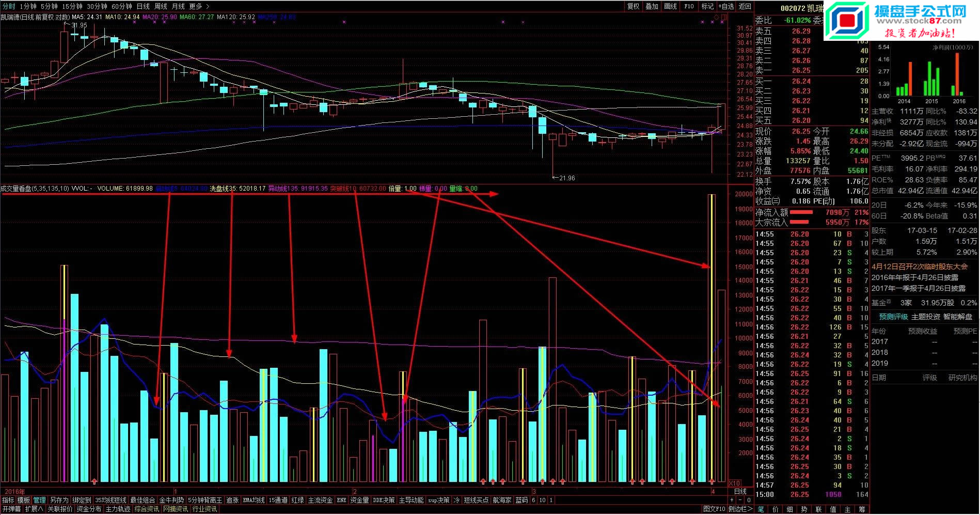Switch to 分时 intraday view
Screen dimensions: 980x515
9,6
